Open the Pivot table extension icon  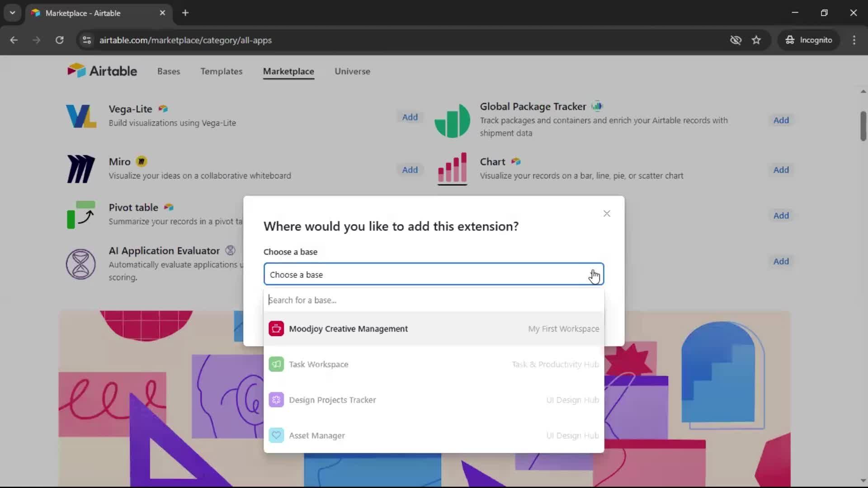click(81, 215)
